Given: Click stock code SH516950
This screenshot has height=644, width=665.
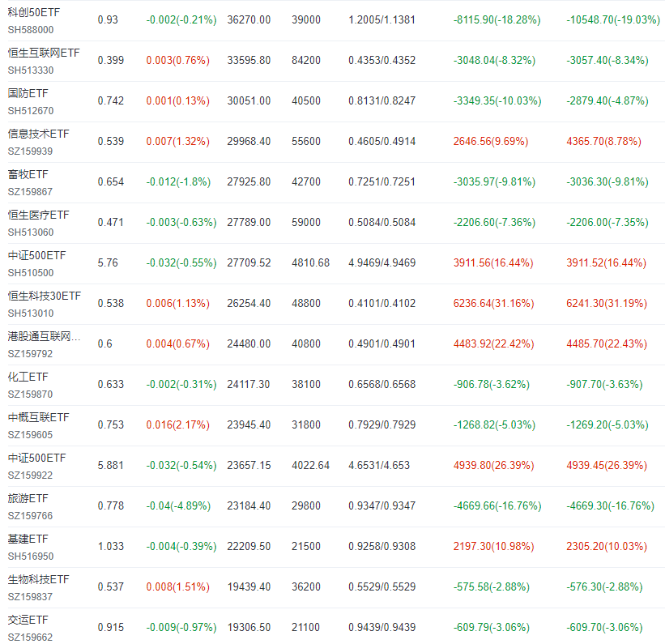Looking at the screenshot, I should tap(31, 557).
